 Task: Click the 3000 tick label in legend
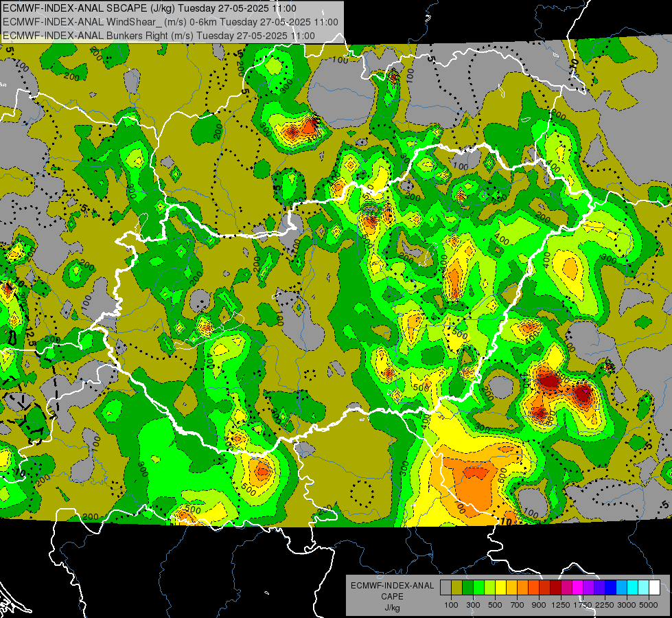(627, 605)
